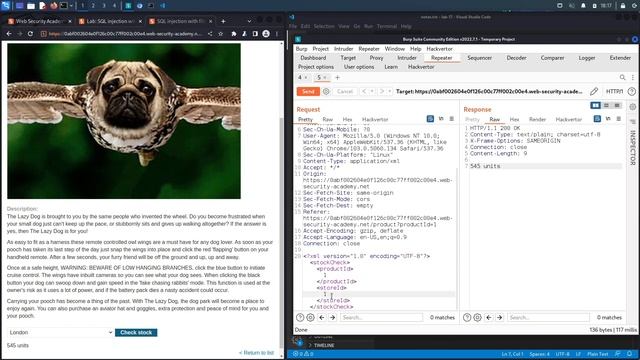Go back in browser
This screenshot has width=640, height=360.
pyautogui.click(x=9, y=34)
